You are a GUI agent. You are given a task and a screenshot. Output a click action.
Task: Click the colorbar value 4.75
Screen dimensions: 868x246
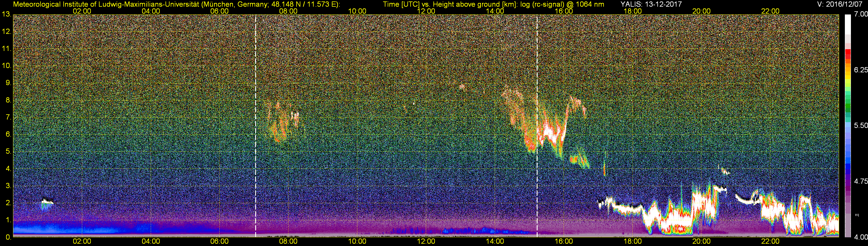pyautogui.click(x=860, y=181)
